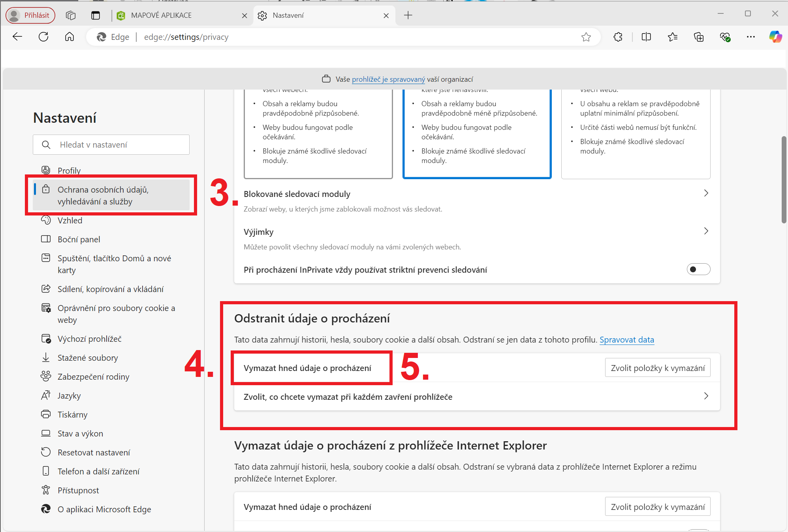This screenshot has width=788, height=532.
Task: Open Favorites star-list icon
Action: [x=673, y=37]
